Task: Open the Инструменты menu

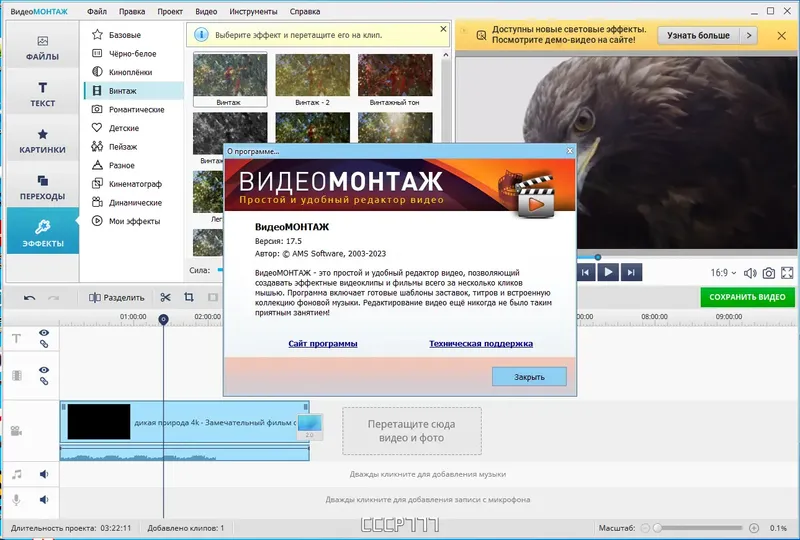Action: click(253, 11)
